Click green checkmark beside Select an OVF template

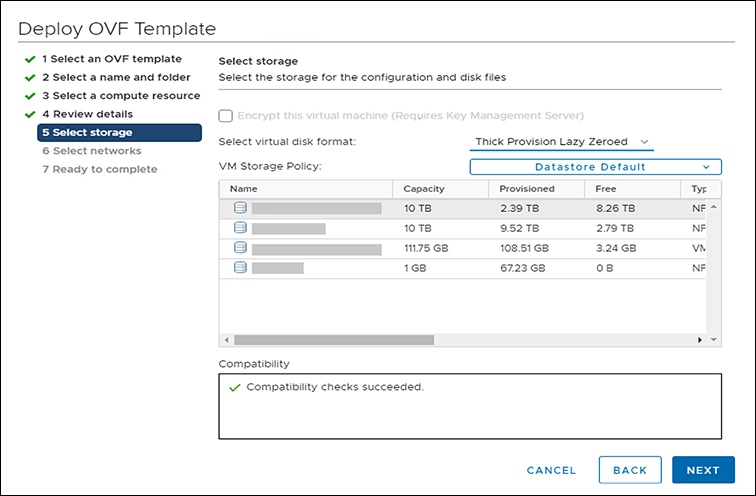30,59
